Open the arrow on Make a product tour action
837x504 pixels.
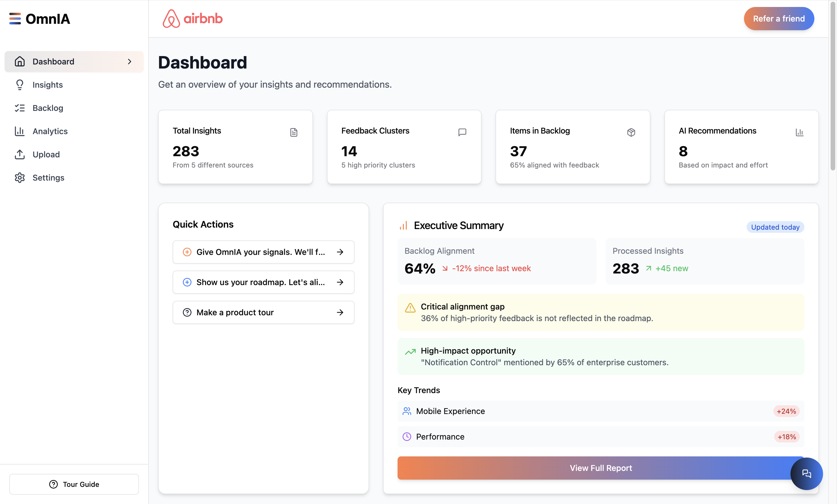pyautogui.click(x=340, y=312)
